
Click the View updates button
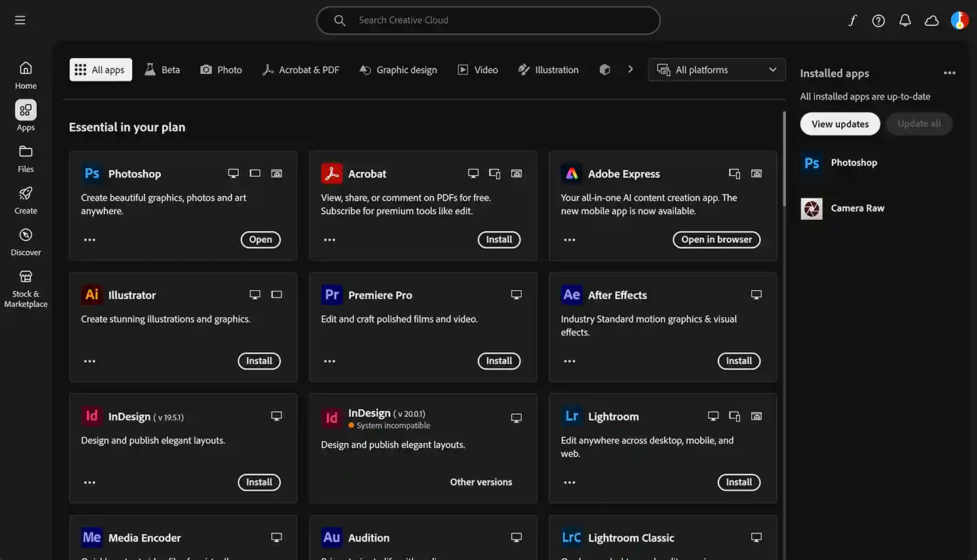coord(840,124)
